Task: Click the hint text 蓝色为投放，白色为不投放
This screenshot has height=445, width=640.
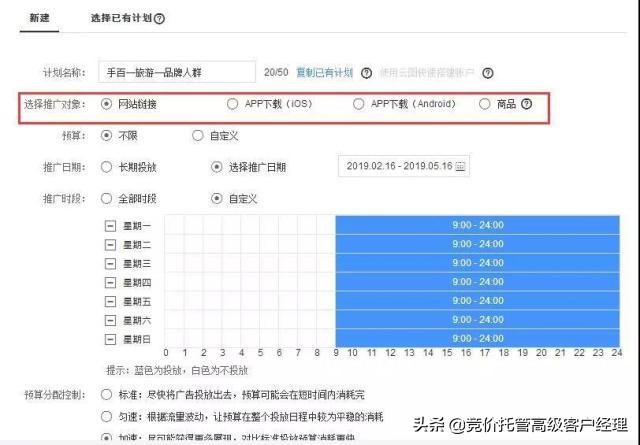Action: point(191,370)
